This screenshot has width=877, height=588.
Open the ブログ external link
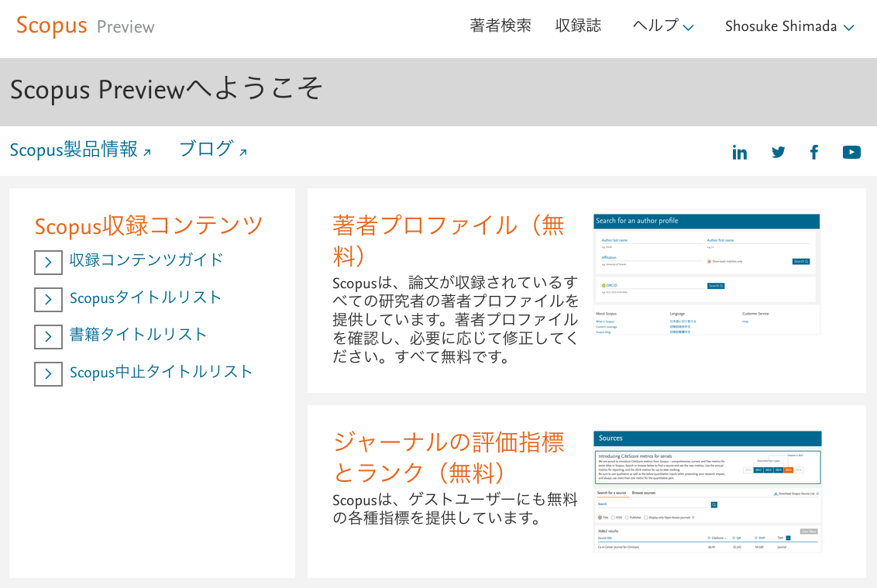(x=213, y=150)
